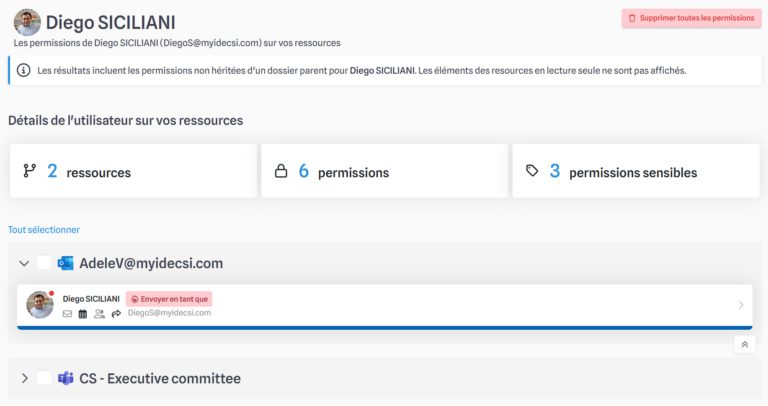Click the Envoyer en tant que tag
This screenshot has height=406, width=768.
(x=169, y=299)
